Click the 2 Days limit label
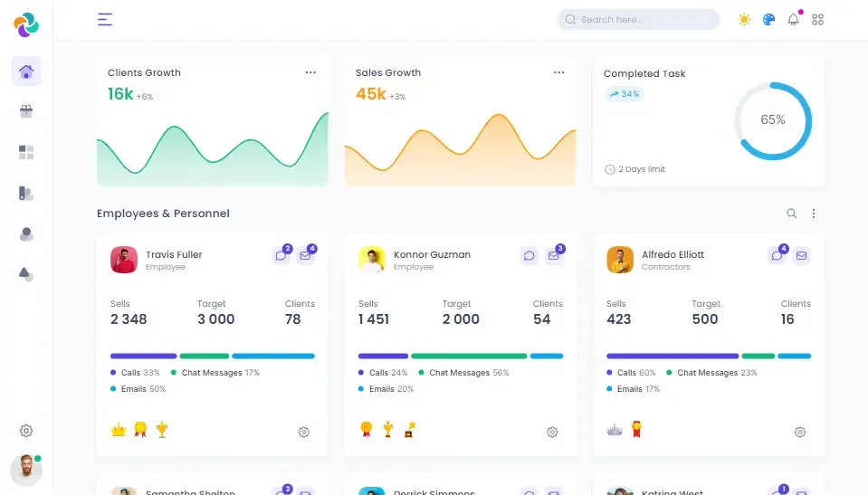 635,169
